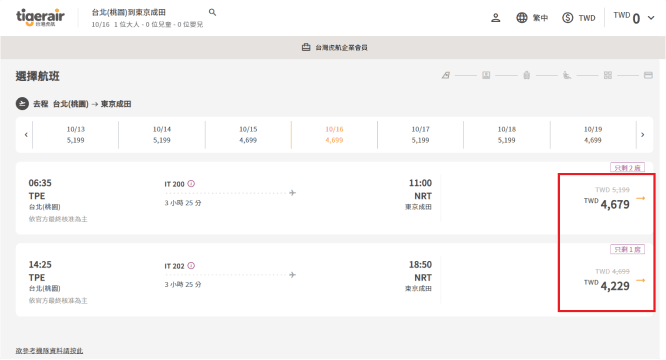This screenshot has height=360, width=666.
Task: Click the globe language icon
Action: [x=522, y=18]
